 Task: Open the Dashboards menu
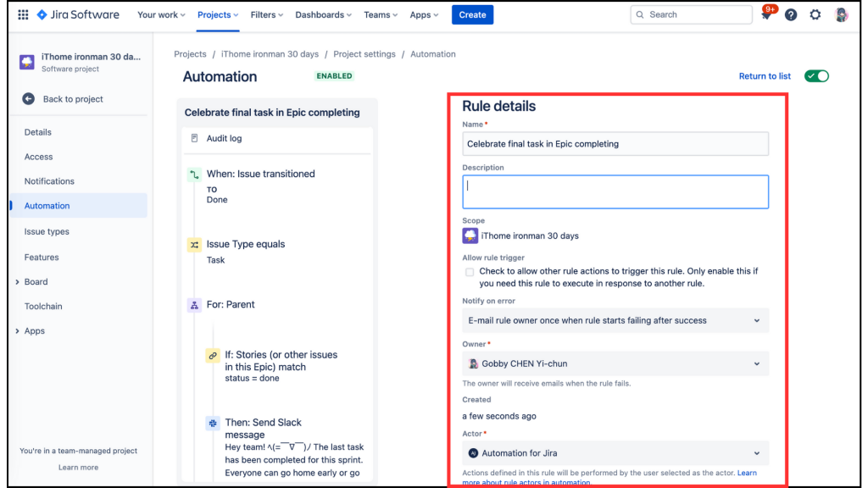[x=323, y=15]
